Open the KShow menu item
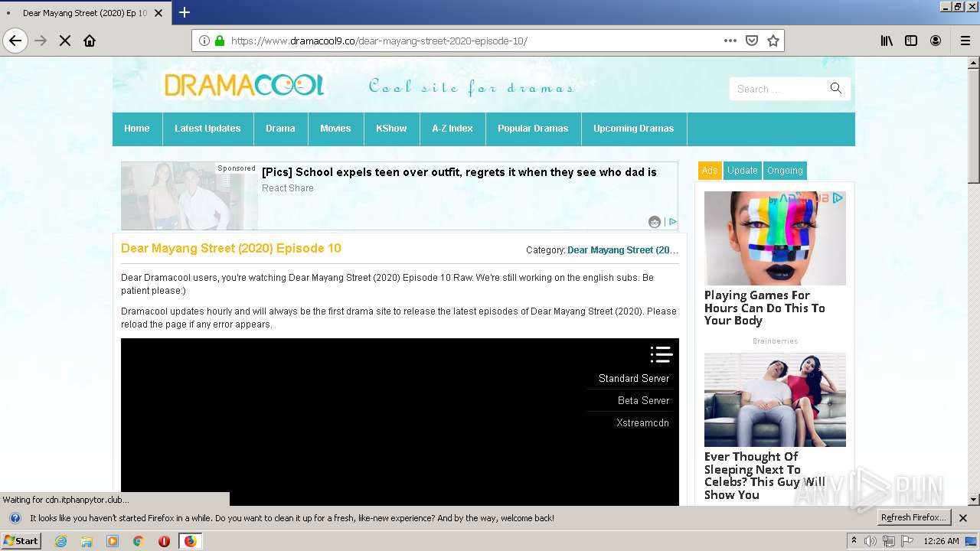Screen dimensions: 980x551 pos(391,129)
